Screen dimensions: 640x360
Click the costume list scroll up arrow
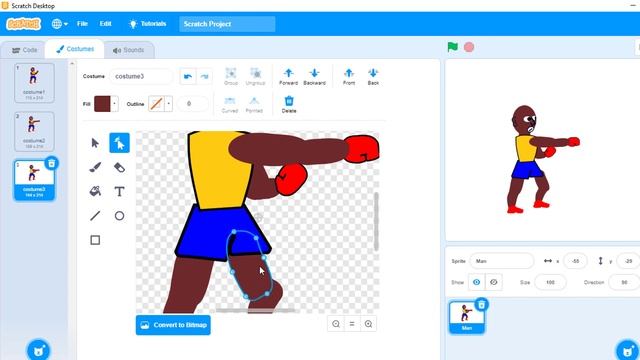pyautogui.click(x=72, y=63)
